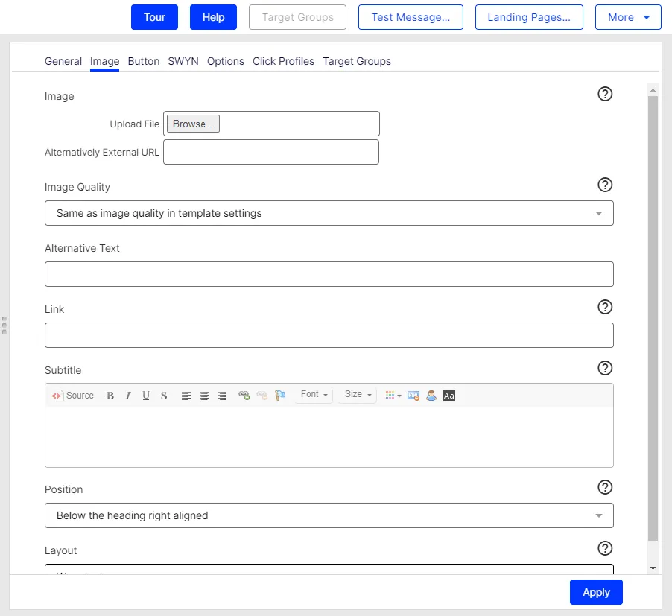Insert personalization via person icon

point(431,396)
